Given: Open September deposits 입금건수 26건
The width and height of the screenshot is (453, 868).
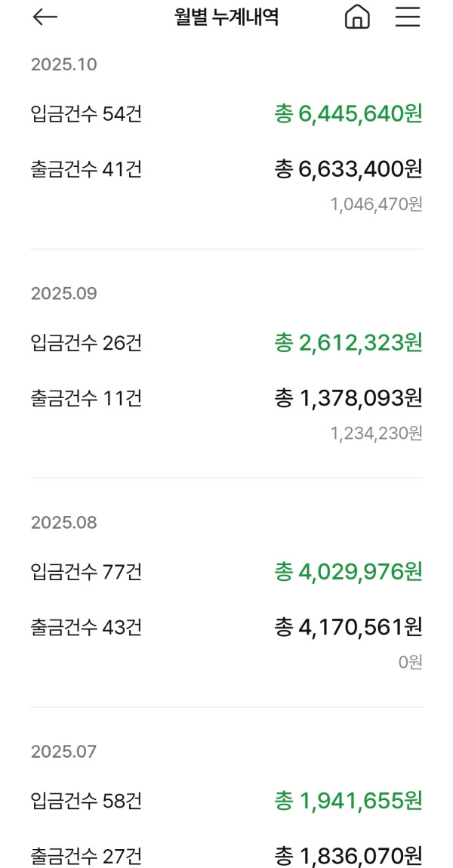Looking at the screenshot, I should pyautogui.click(x=86, y=343).
